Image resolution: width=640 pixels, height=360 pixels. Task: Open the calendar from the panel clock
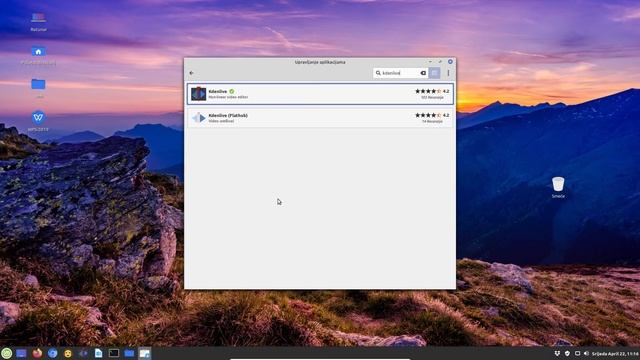point(615,353)
